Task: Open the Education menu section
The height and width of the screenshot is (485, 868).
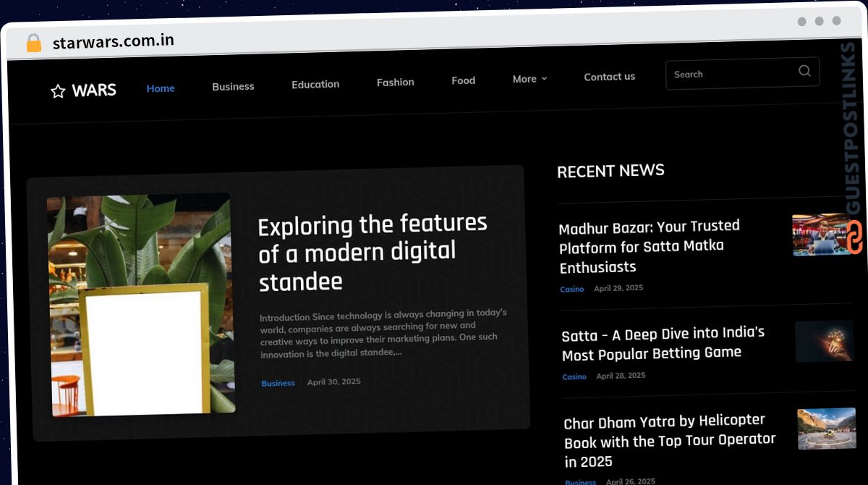Action: [x=315, y=84]
